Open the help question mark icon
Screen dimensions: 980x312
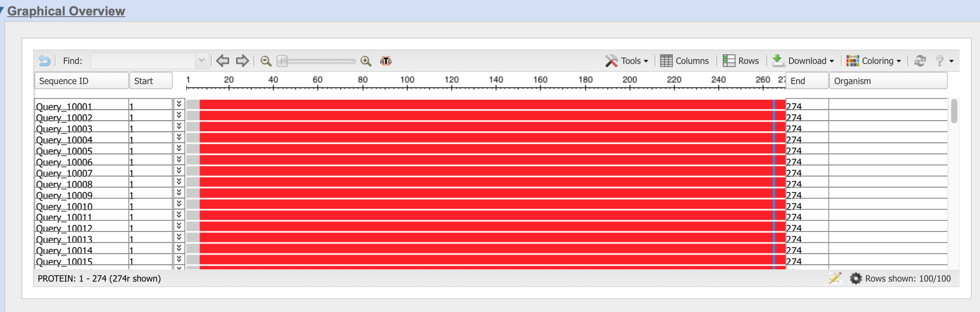pyautogui.click(x=940, y=61)
